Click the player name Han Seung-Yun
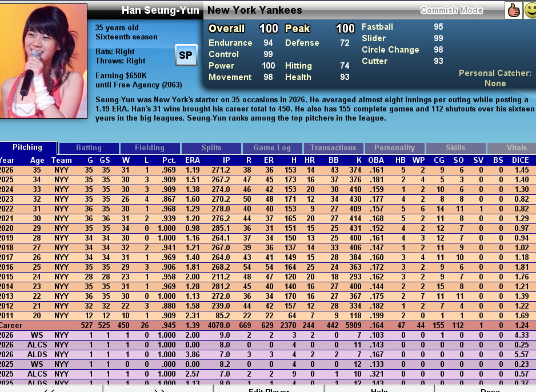Image resolution: width=536 pixels, height=392 pixels. (161, 10)
